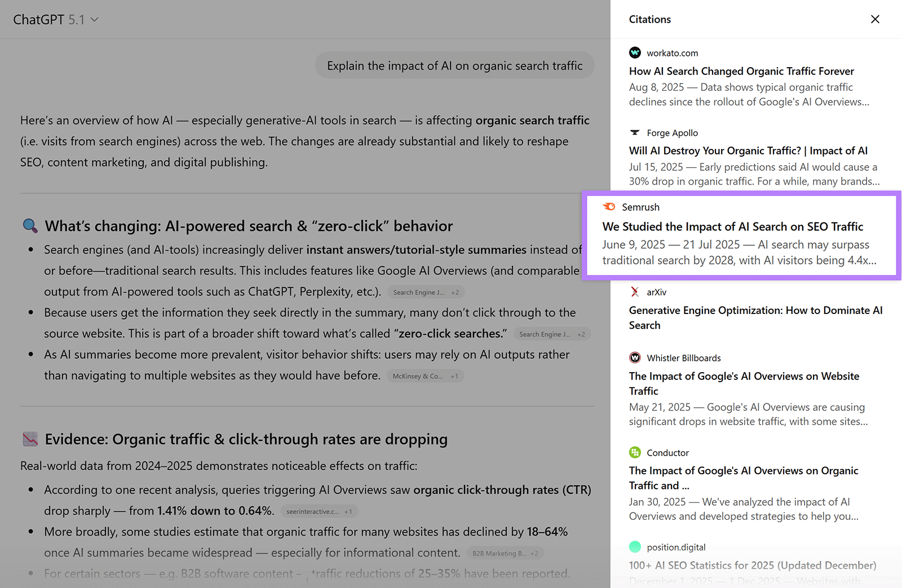Click the arXiv logo icon
This screenshot has height=588, width=902.
pyautogui.click(x=635, y=292)
